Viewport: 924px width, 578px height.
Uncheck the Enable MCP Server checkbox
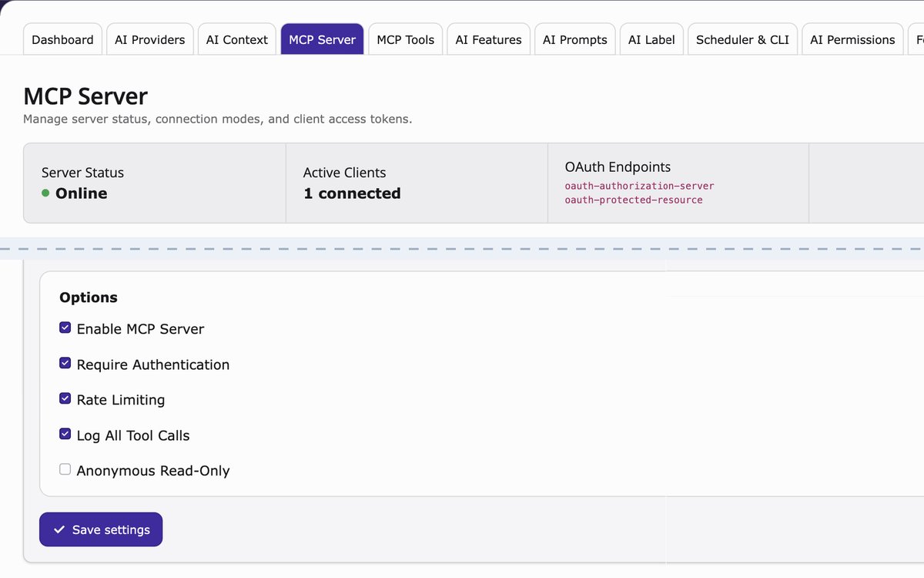click(65, 328)
